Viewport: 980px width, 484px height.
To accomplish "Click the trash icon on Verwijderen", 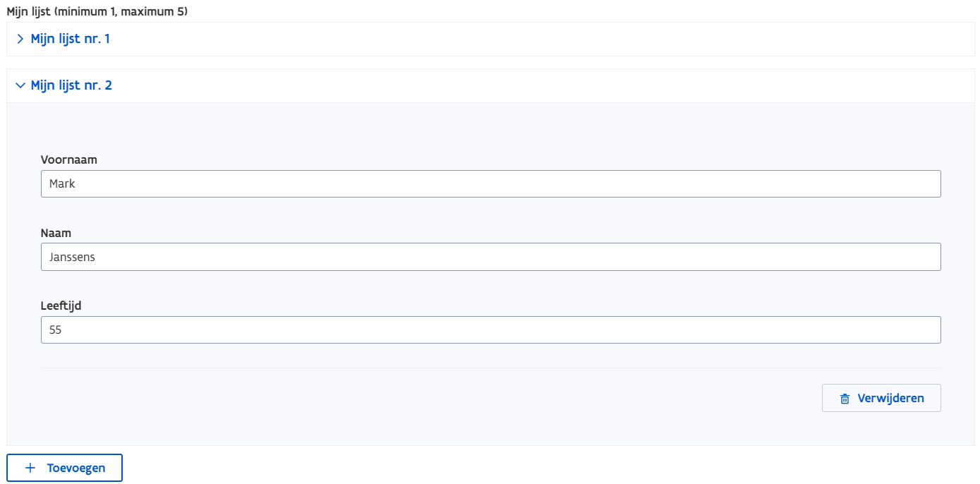I will tap(845, 399).
